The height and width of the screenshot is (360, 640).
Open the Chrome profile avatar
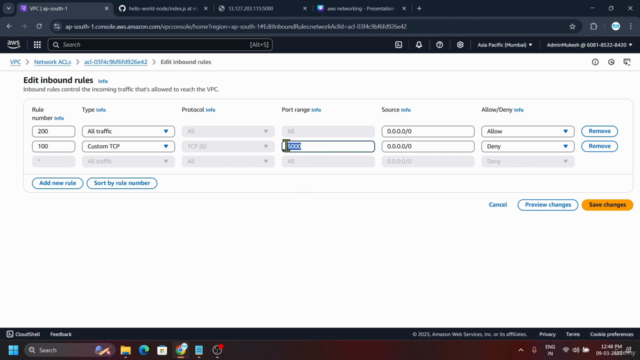(616, 27)
